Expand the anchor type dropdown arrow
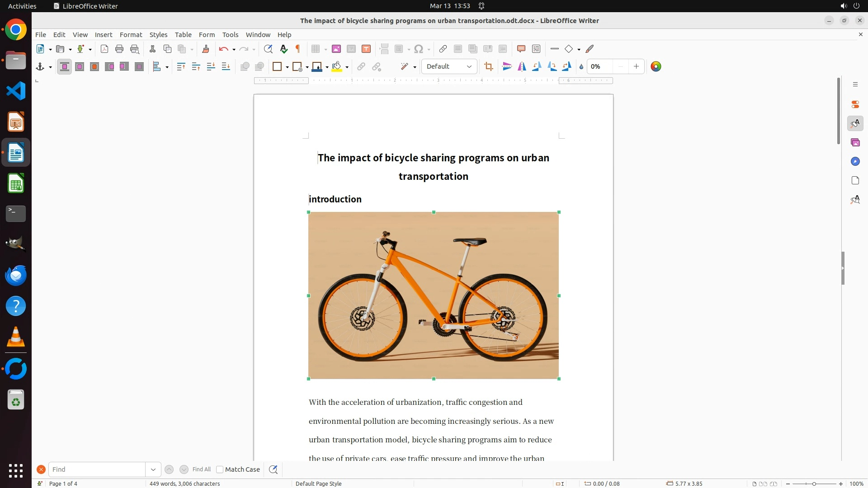The height and width of the screenshot is (488, 868). 50,67
